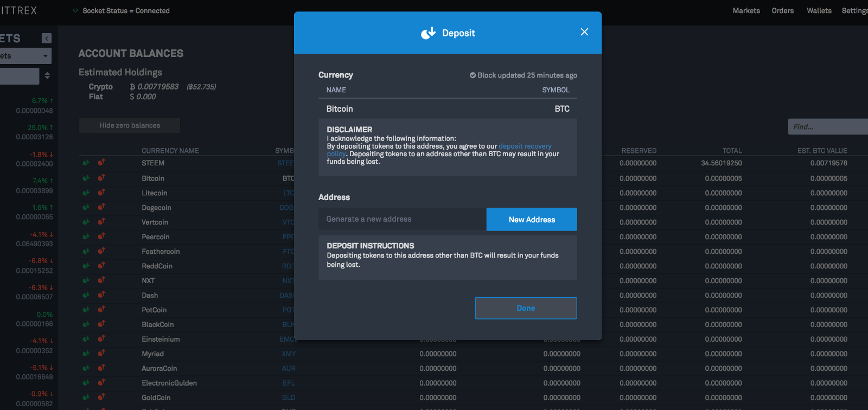Screen dimensions: 868x410
Task: Click the BTC symbol in the dialog
Action: [x=562, y=109]
